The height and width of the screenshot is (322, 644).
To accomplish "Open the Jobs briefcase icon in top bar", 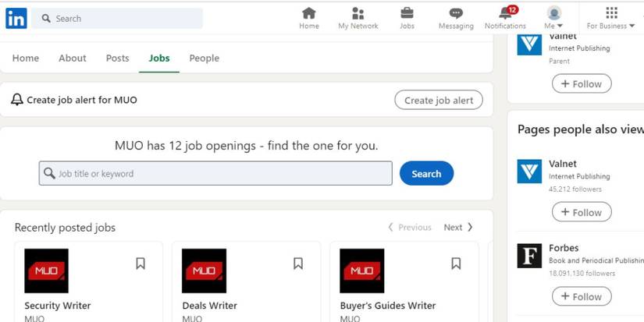I will point(407,13).
